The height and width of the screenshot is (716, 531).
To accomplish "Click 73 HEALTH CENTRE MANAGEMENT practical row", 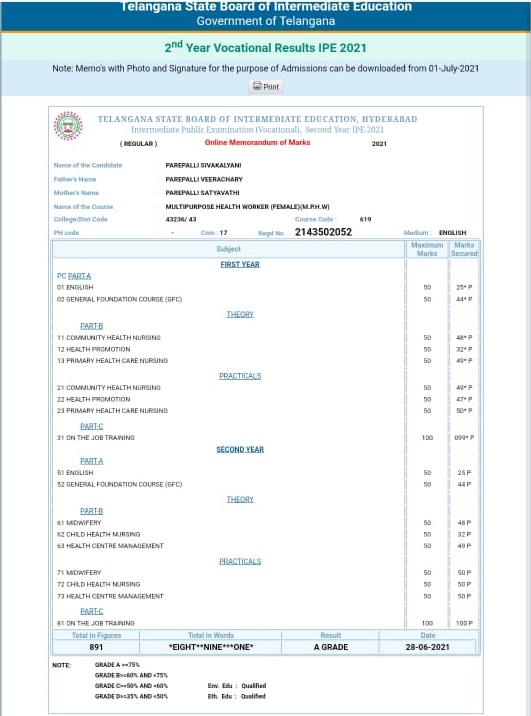I will pyautogui.click(x=265, y=596).
